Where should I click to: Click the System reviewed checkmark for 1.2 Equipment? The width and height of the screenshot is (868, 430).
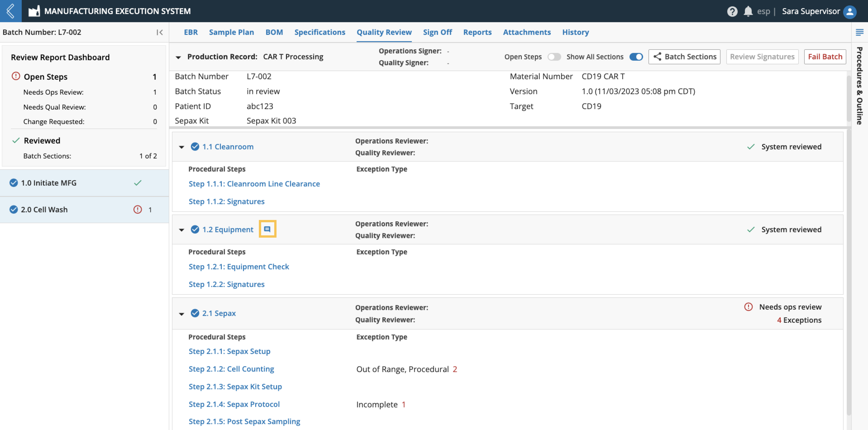751,230
